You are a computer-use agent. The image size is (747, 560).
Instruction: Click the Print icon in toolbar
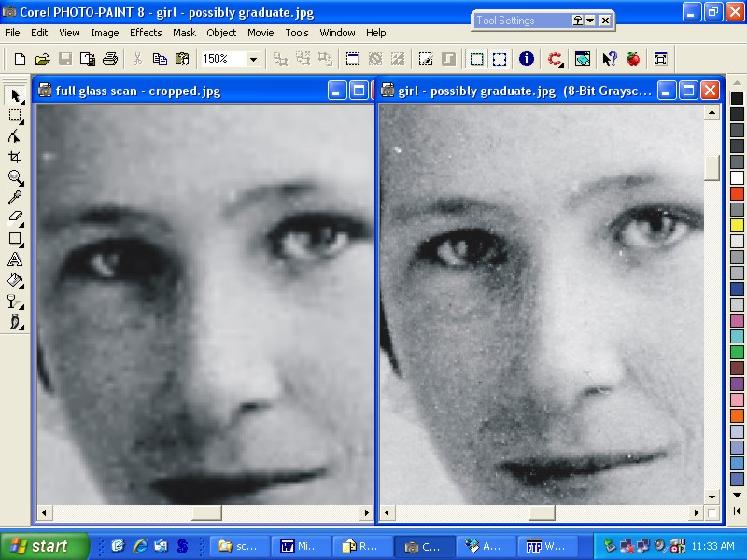click(110, 59)
